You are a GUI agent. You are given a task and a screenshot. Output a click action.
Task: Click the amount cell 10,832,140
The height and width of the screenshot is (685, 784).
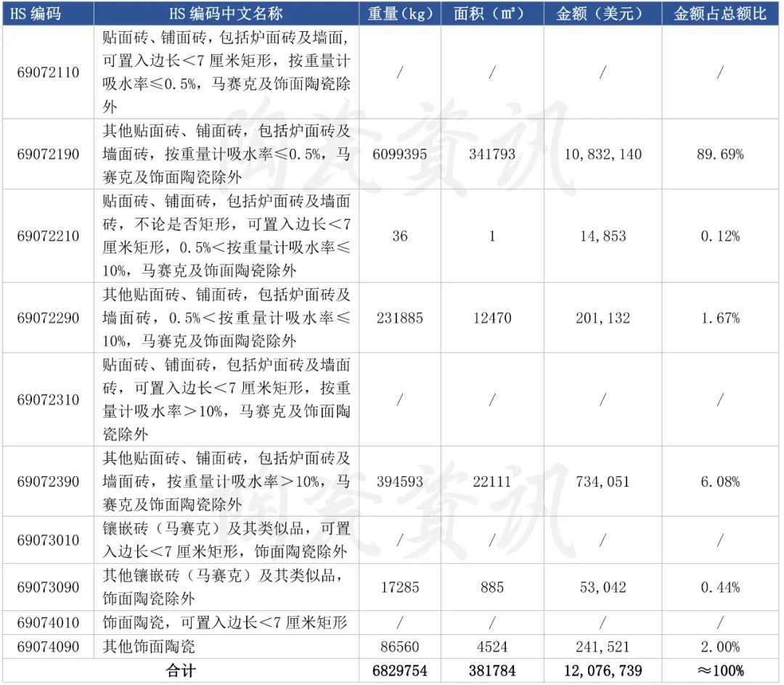click(603, 155)
